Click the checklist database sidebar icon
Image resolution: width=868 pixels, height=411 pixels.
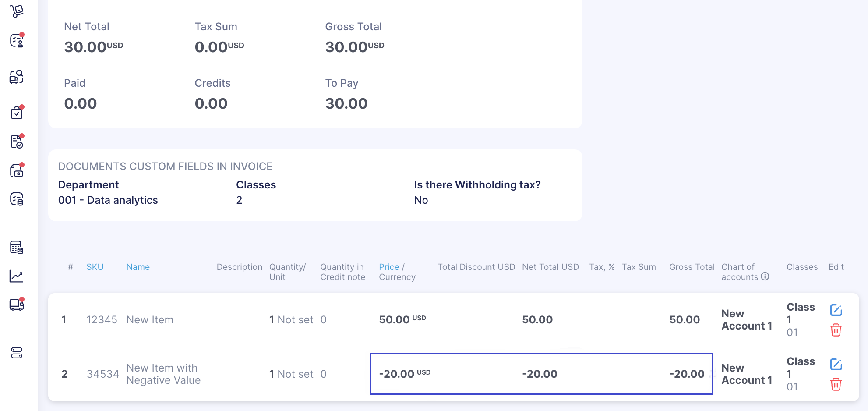click(x=17, y=199)
